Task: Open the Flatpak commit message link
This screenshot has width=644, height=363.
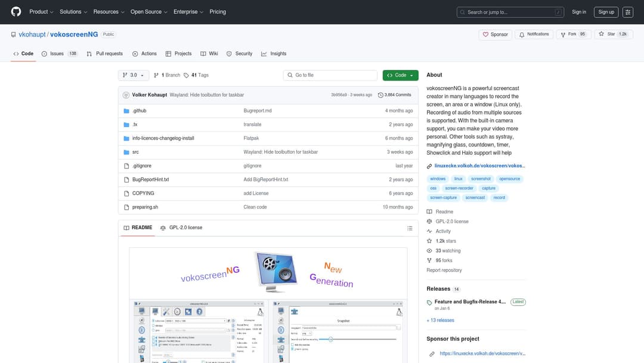Action: [251, 138]
